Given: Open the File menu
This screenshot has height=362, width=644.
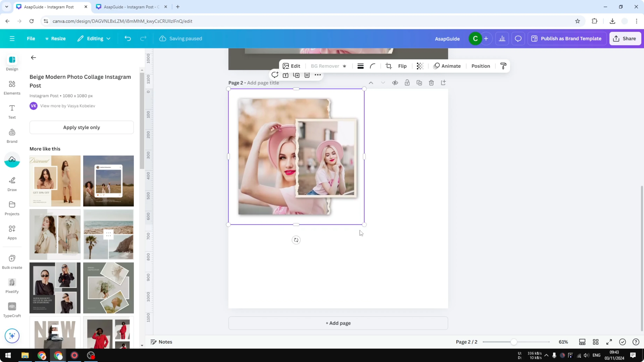Looking at the screenshot, I should tap(31, 38).
